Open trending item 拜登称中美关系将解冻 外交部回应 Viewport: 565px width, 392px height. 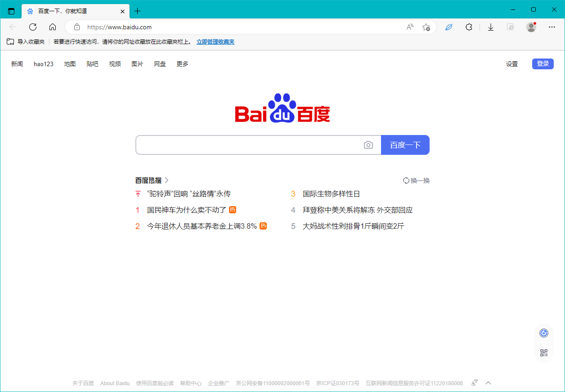358,210
